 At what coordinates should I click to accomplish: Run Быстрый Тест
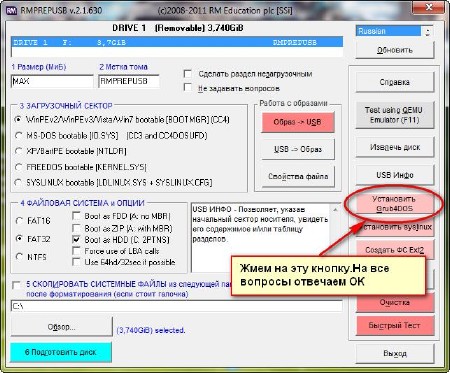pos(395,325)
